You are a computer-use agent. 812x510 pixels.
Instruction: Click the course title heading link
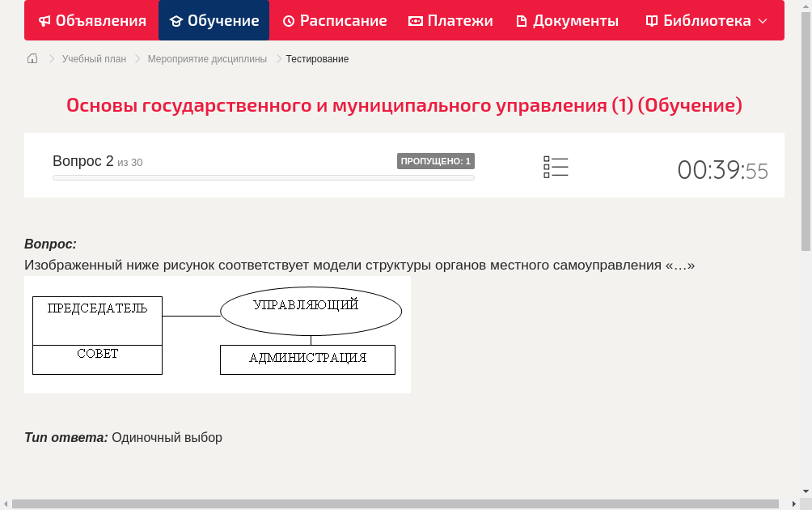404,104
